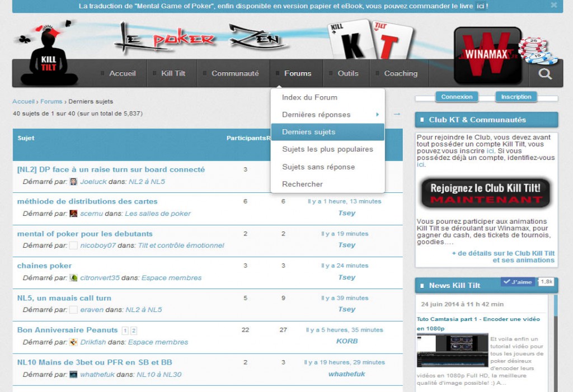This screenshot has height=392, width=573.
Task: Go to page 2 of Bon Anniversaire Peanuts
Action: [134, 330]
